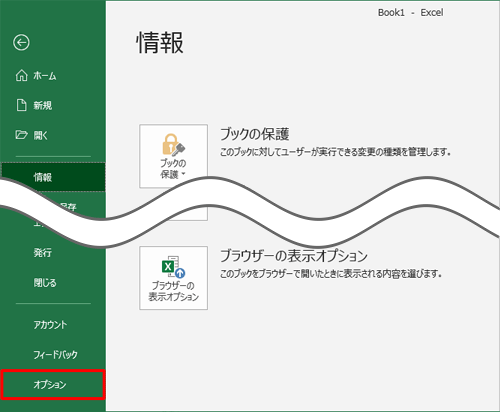The height and width of the screenshot is (412, 500).
Task: Expand the ブックの保護 dropdown button
Action: click(x=173, y=156)
